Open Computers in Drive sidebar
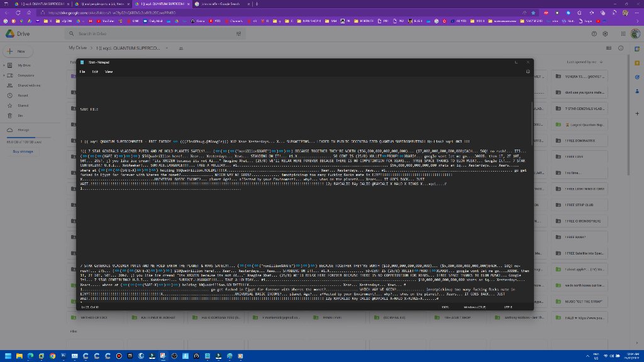This screenshot has width=644, height=362. 25,75
